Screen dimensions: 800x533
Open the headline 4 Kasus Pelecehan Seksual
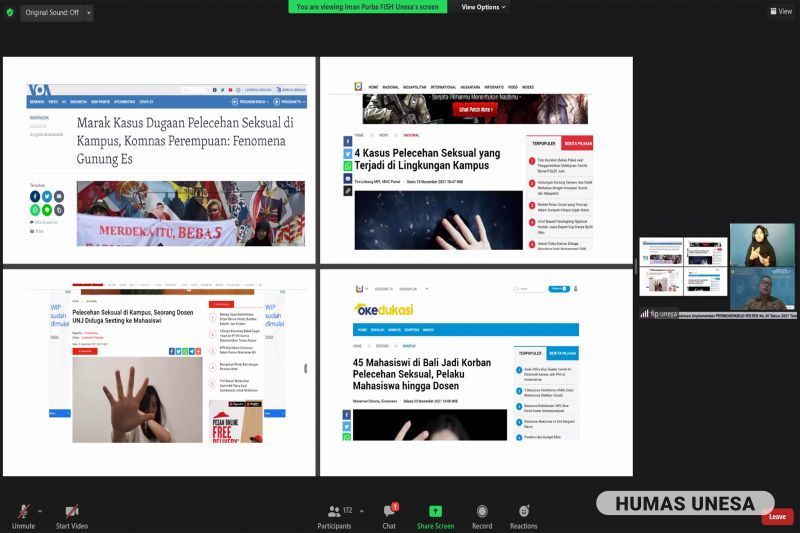click(428, 159)
